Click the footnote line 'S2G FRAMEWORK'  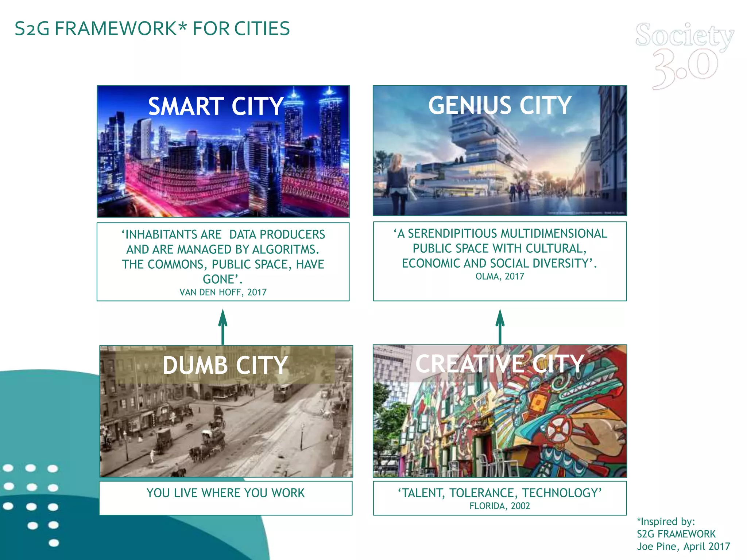(x=676, y=534)
